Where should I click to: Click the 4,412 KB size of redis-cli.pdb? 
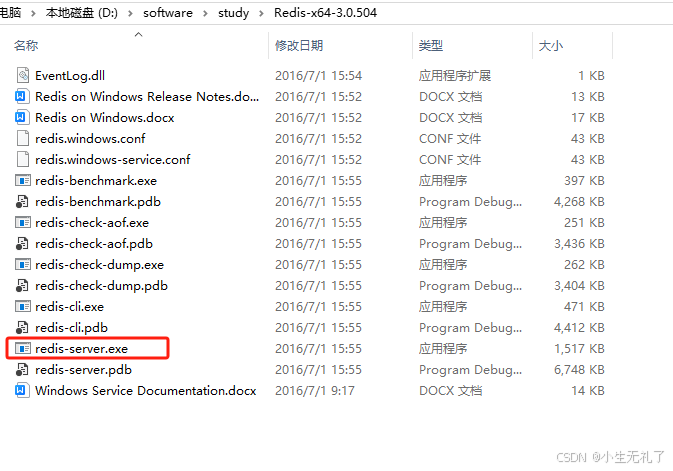tap(579, 328)
